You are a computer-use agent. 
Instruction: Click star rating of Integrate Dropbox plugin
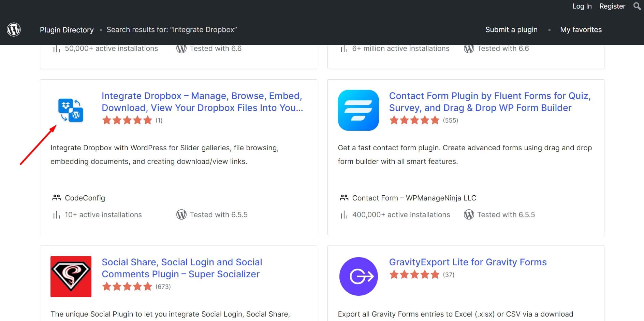tap(127, 120)
